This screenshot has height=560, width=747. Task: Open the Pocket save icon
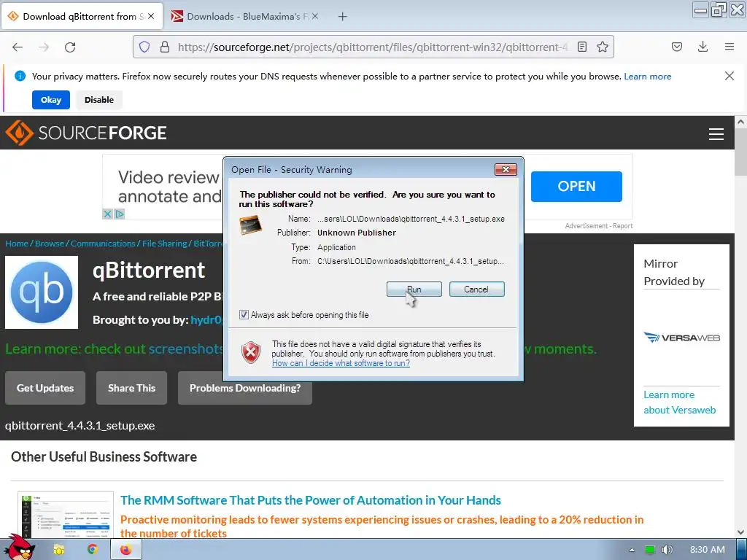point(676,47)
